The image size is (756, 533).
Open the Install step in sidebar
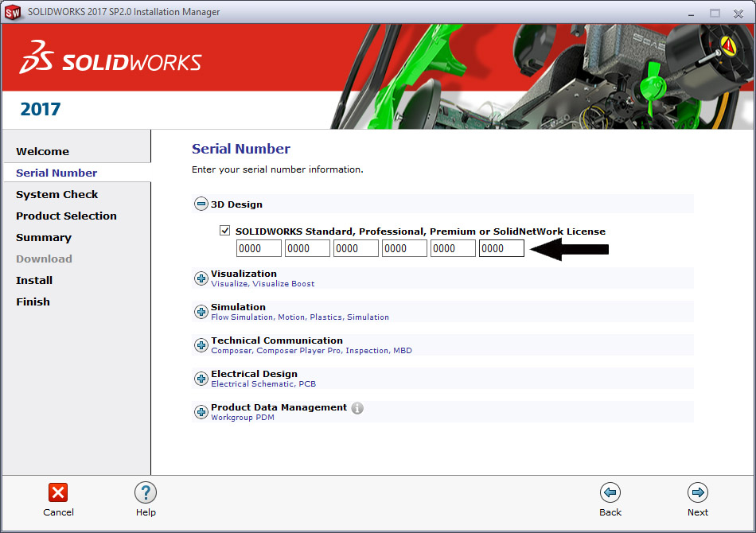(x=34, y=281)
